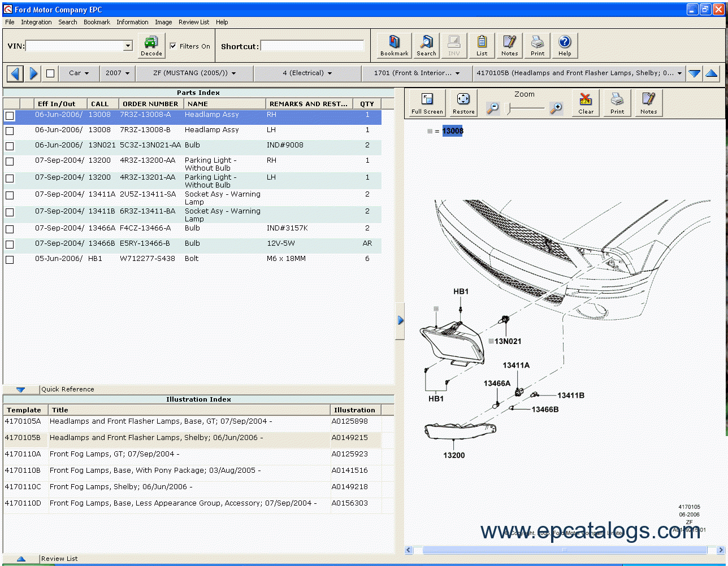This screenshot has height=566, width=728.
Task: Sort by the NAME column header
Action: click(225, 104)
